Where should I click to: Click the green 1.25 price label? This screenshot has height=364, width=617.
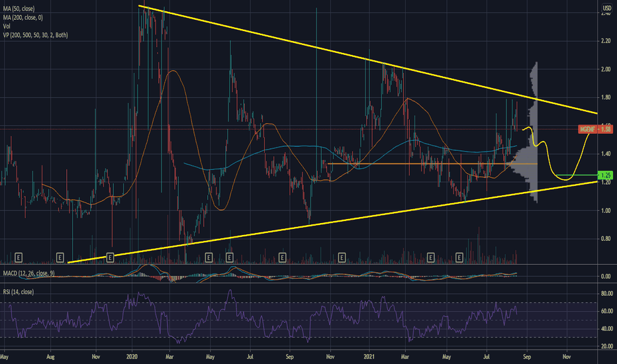point(605,175)
